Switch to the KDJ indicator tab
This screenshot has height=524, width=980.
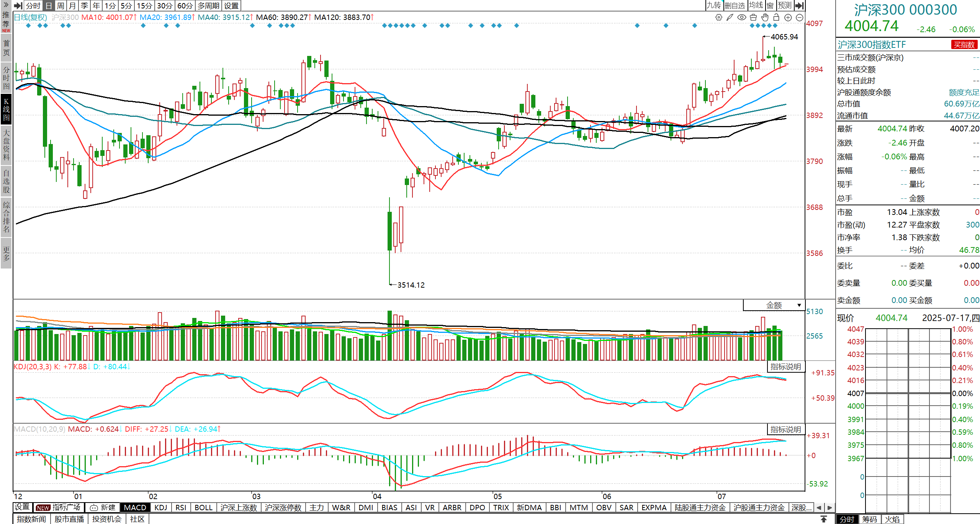[161, 508]
